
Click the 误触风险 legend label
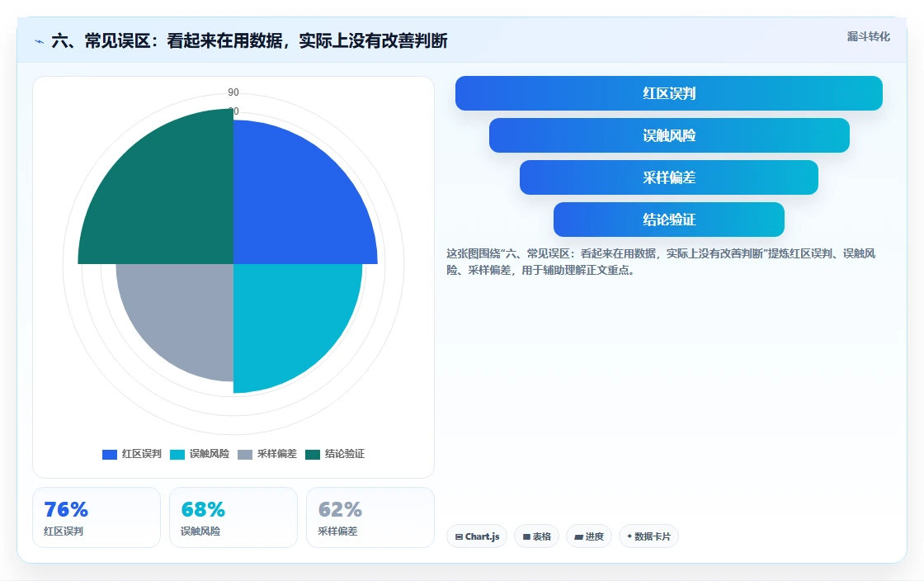[x=210, y=454]
